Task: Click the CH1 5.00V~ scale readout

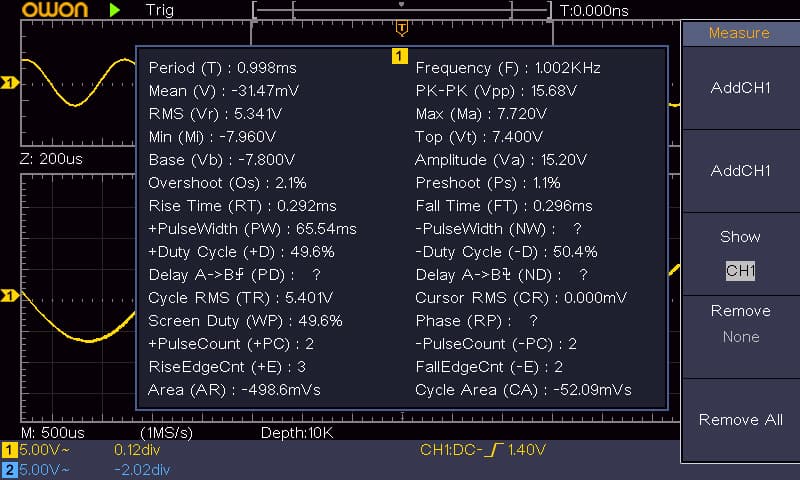Action: click(x=45, y=450)
